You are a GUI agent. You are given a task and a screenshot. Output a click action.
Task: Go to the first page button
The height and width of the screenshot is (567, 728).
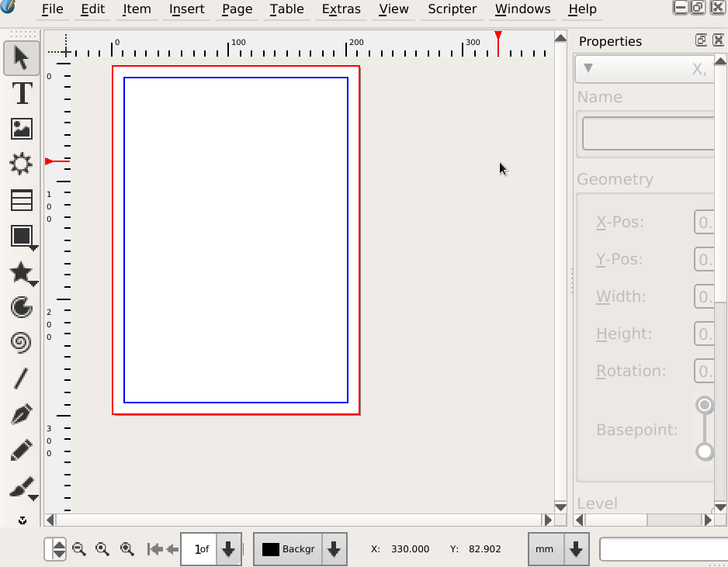[155, 549]
